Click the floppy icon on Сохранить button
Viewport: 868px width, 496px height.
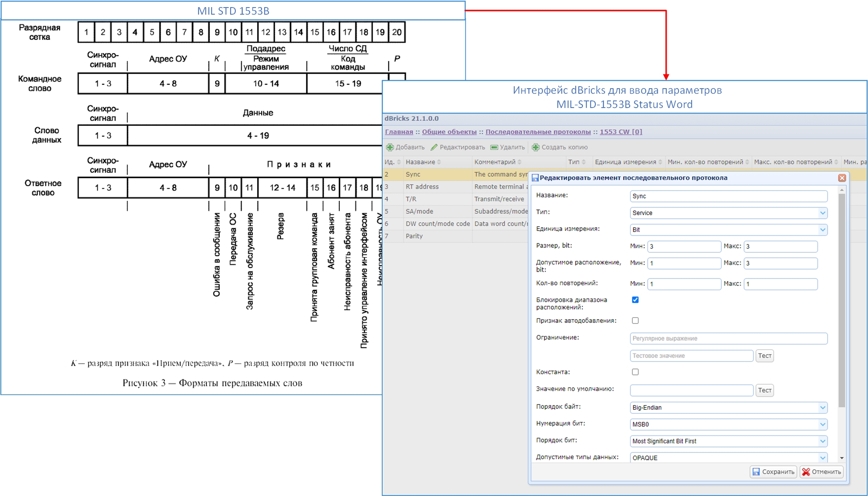click(x=756, y=472)
